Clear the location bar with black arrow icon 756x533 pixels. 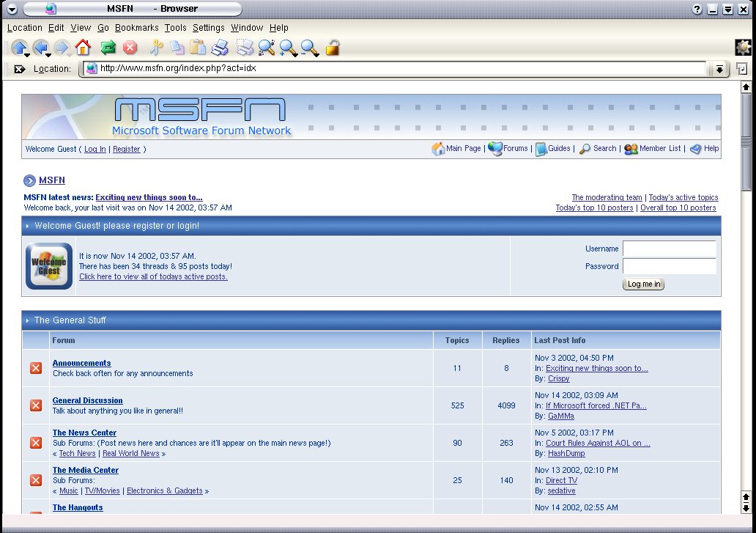pyautogui.click(x=19, y=69)
